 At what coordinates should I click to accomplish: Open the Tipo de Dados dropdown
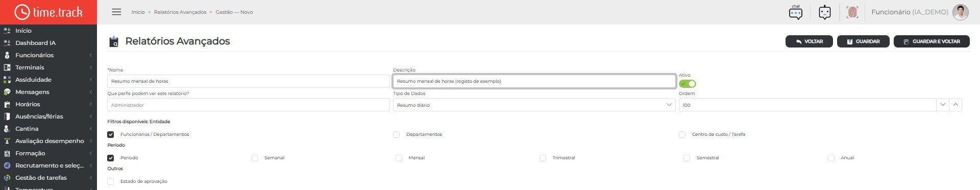point(534,105)
